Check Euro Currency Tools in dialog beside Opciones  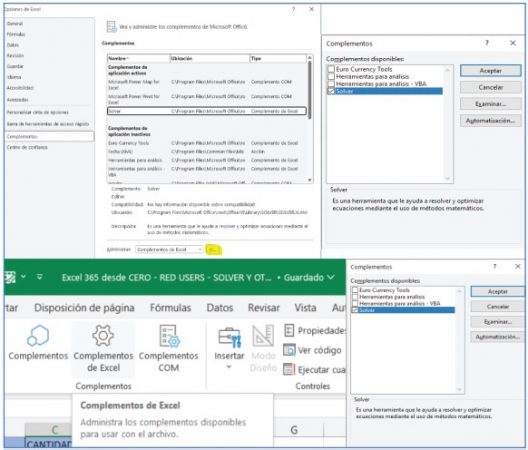tap(331, 69)
